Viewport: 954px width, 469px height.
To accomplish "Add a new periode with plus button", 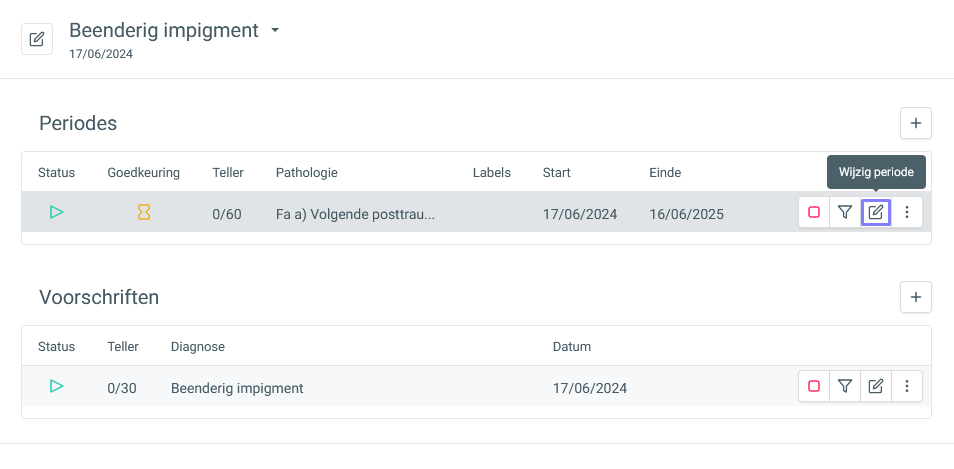I will (x=916, y=123).
